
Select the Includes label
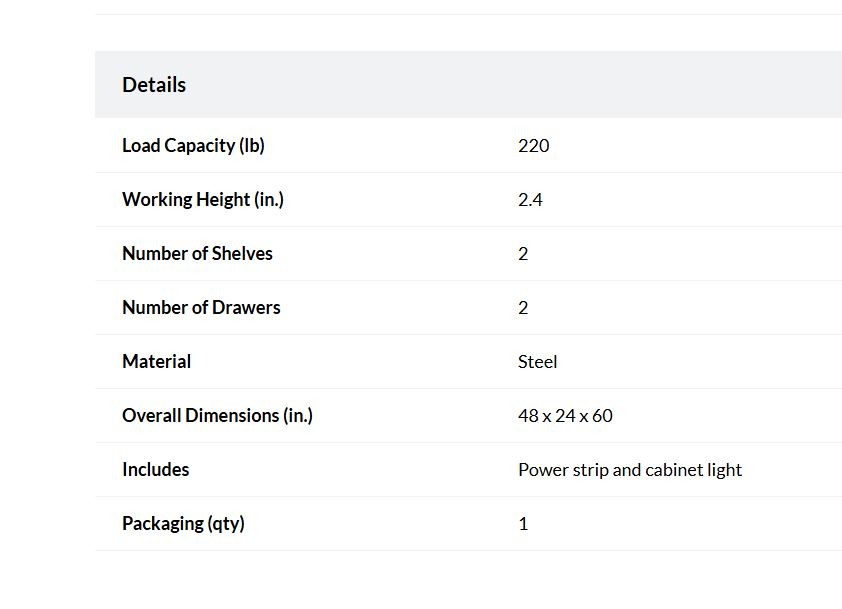click(x=156, y=469)
